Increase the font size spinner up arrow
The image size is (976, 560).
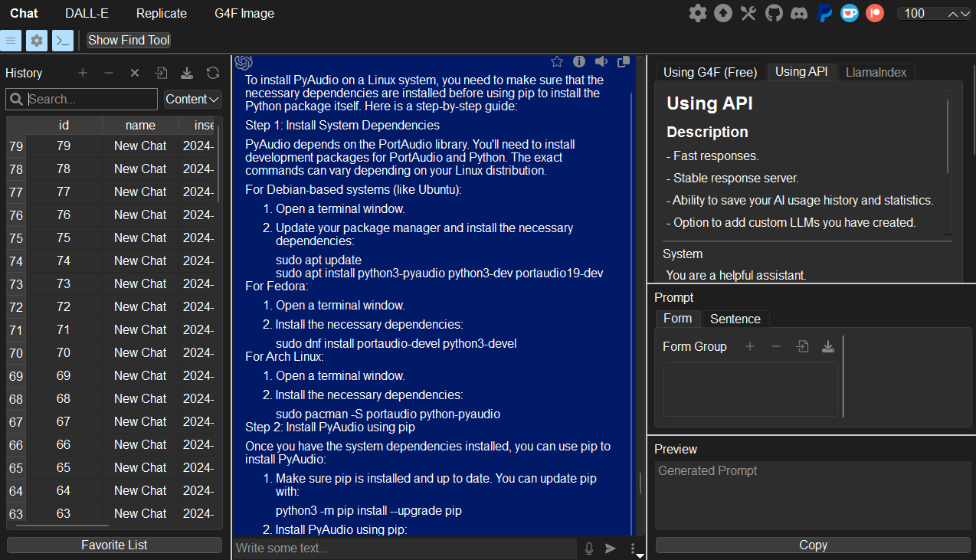point(953,13)
